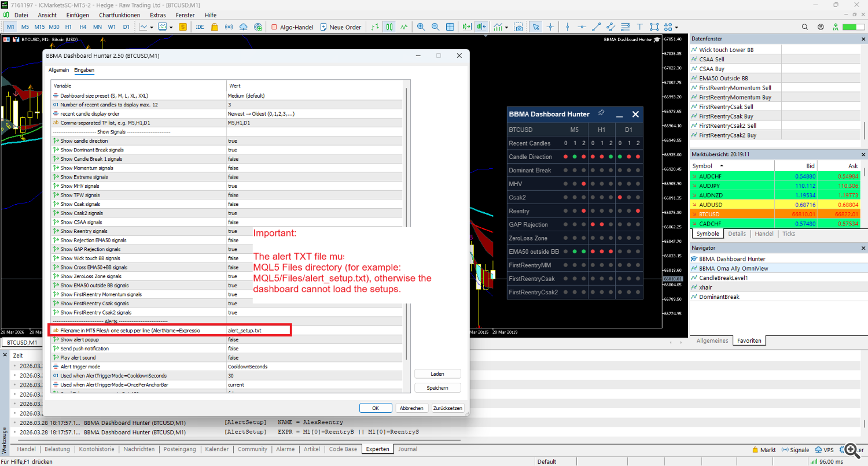The image size is (868, 466).
Task: Toggle 'Send push notification' value false
Action: tap(315, 349)
